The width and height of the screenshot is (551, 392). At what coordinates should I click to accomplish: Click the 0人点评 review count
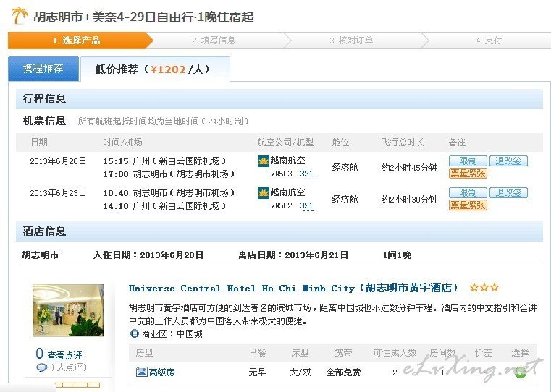(x=68, y=367)
